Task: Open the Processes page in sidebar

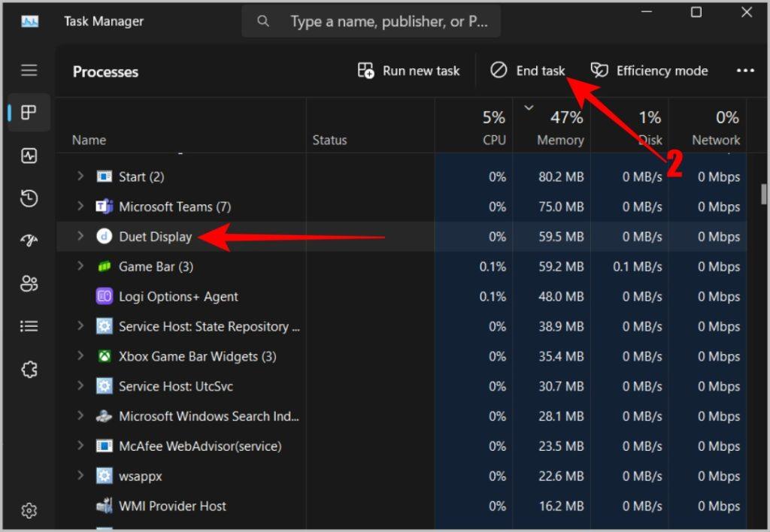Action: pyautogui.click(x=29, y=113)
